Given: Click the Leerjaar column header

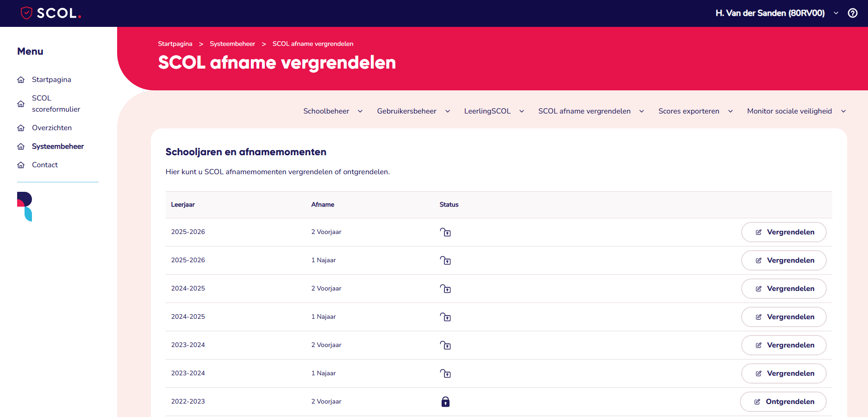Looking at the screenshot, I should click(x=183, y=204).
